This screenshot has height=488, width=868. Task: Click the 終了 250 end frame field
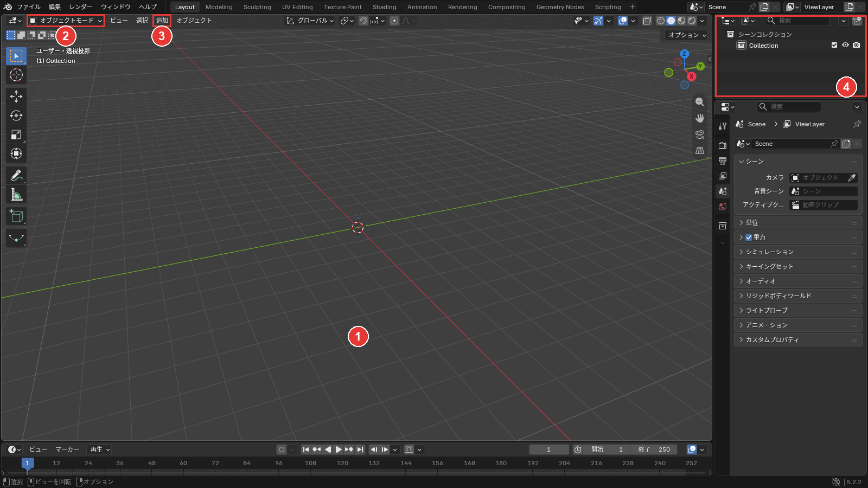tap(654, 450)
